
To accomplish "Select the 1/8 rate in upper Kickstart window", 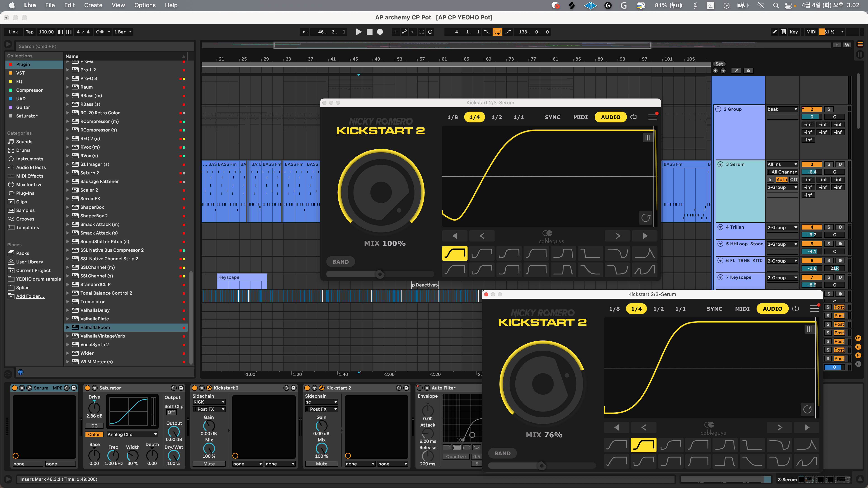I will (x=453, y=117).
